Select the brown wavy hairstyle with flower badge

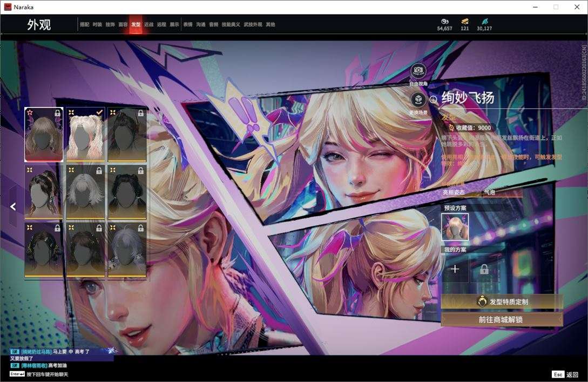(x=44, y=135)
